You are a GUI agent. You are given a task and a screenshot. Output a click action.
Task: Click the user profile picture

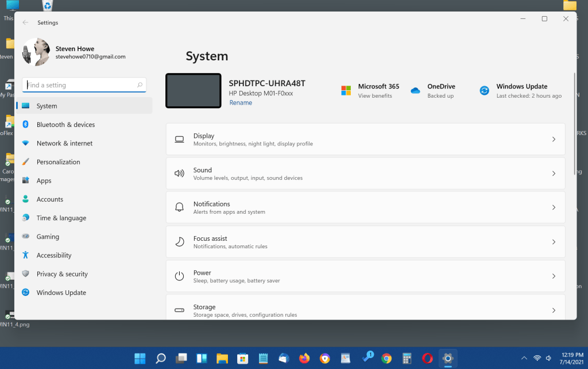35,52
